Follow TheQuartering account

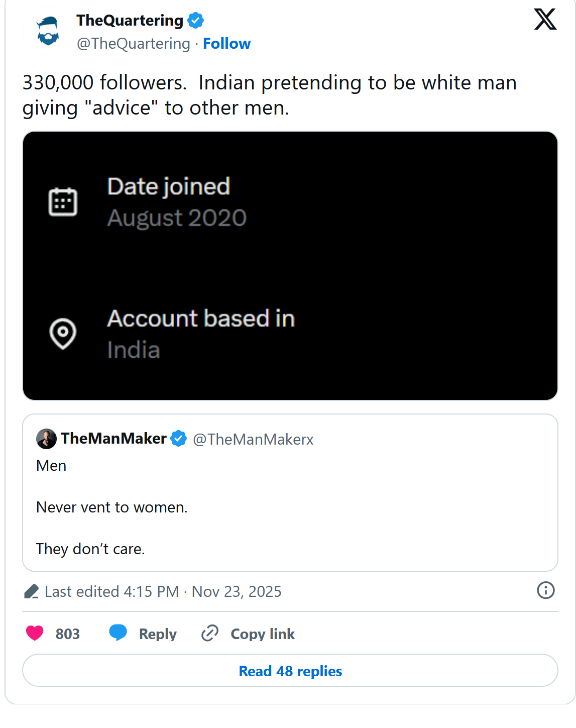(226, 44)
